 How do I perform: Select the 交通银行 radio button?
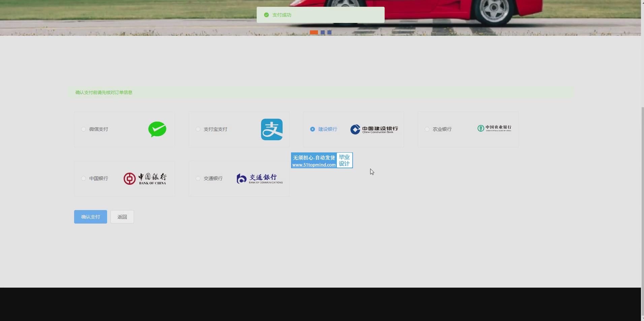click(198, 178)
